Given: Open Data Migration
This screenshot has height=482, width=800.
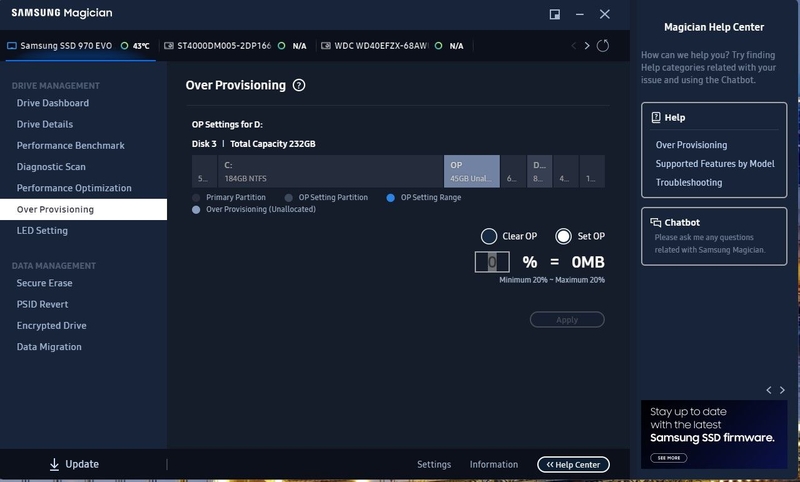Looking at the screenshot, I should pos(49,347).
